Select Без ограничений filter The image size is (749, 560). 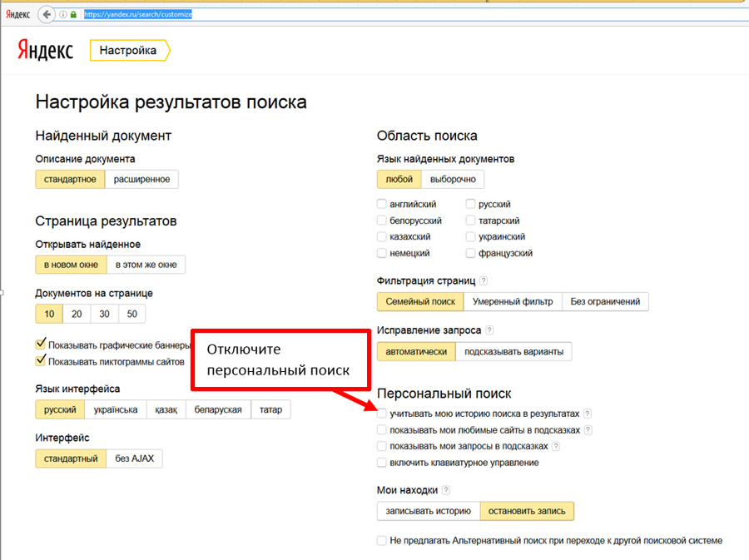[x=605, y=302]
